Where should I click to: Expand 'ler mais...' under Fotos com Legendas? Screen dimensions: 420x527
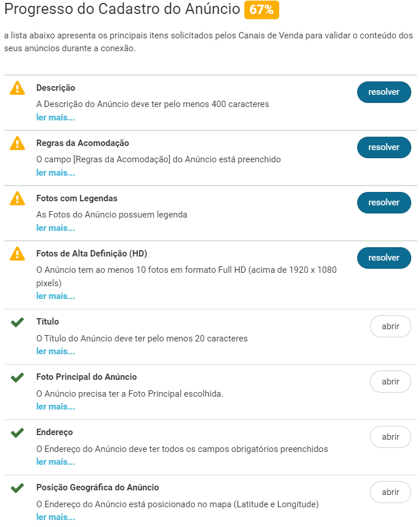[55, 228]
